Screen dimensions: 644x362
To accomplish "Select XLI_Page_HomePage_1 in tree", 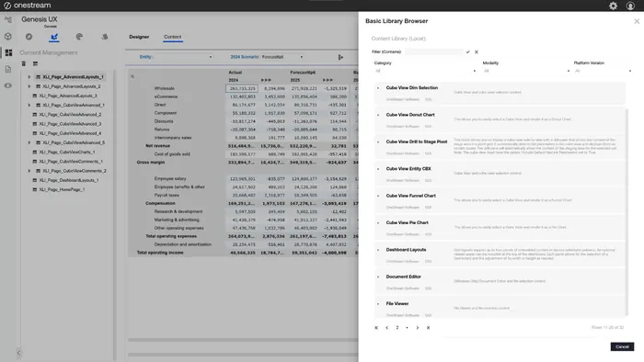I will 62,190.
